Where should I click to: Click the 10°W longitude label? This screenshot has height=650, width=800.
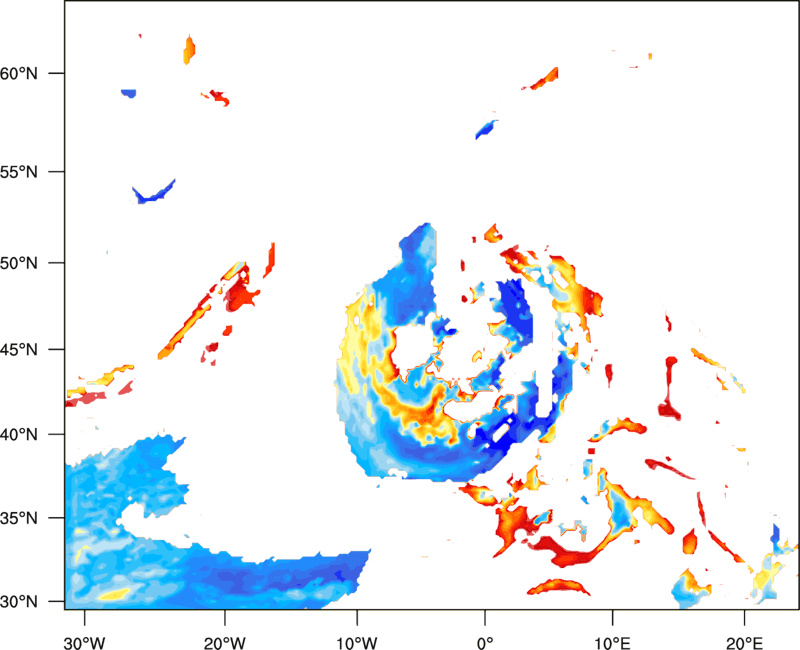357,643
